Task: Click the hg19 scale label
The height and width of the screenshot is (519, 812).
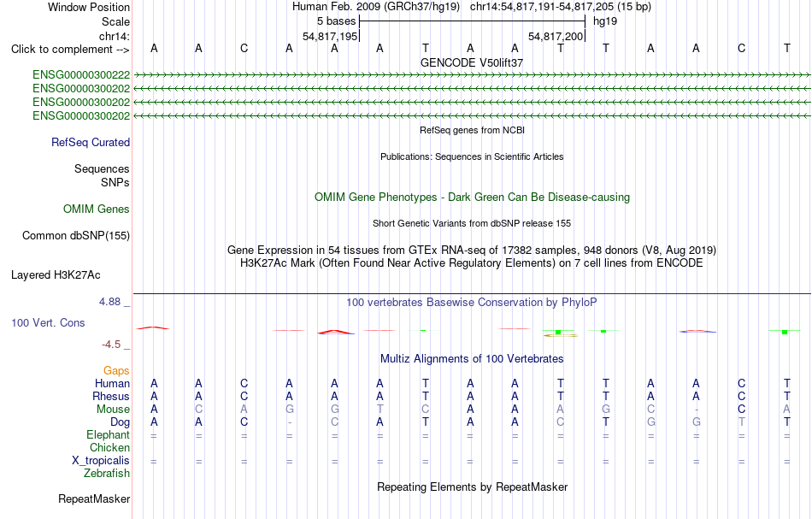Action: [605, 21]
